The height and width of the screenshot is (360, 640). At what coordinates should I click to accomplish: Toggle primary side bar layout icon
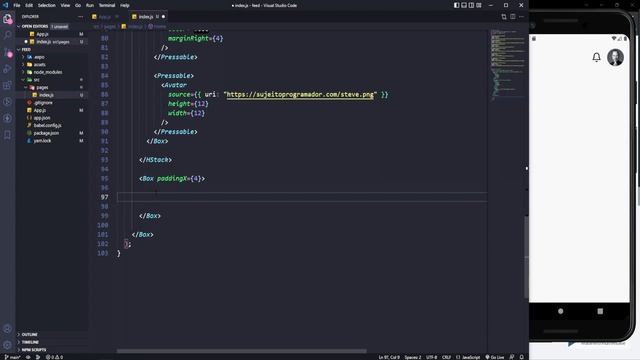[x=456, y=5]
